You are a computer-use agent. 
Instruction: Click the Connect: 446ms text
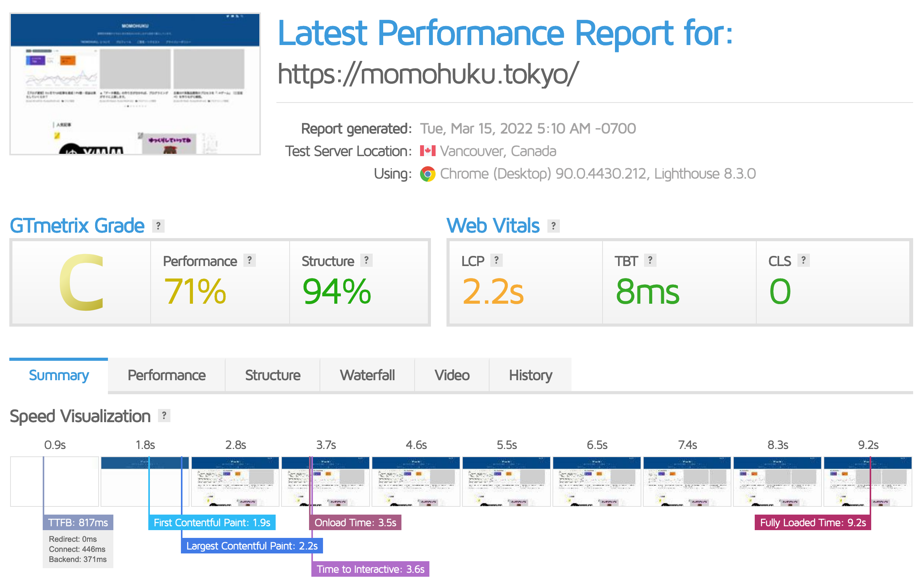pos(77,549)
